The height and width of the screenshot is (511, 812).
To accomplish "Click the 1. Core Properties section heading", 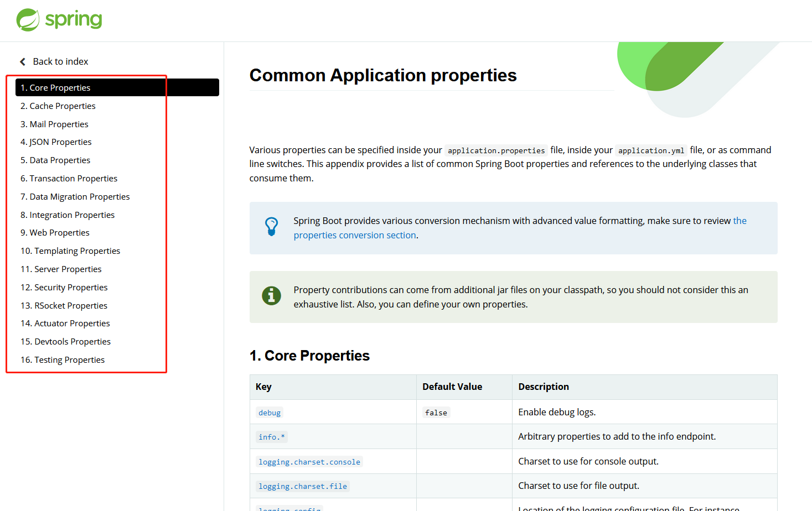I will pos(309,356).
